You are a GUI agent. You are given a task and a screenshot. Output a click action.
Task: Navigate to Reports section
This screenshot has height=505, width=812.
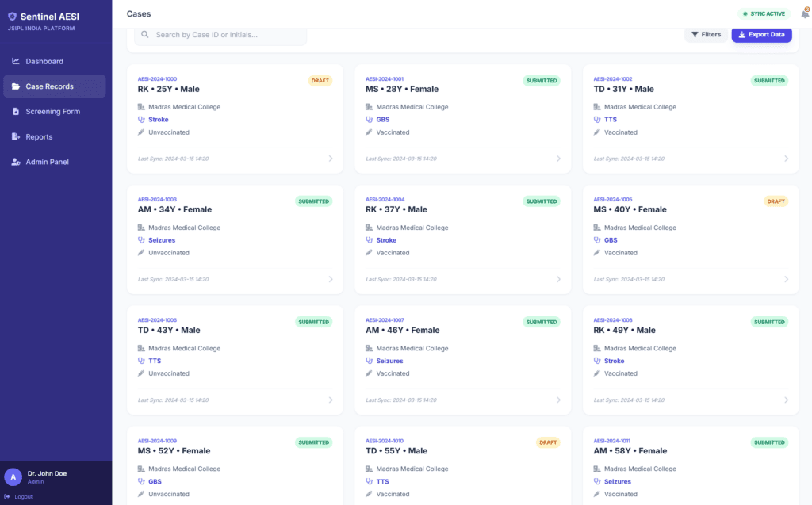click(x=39, y=136)
